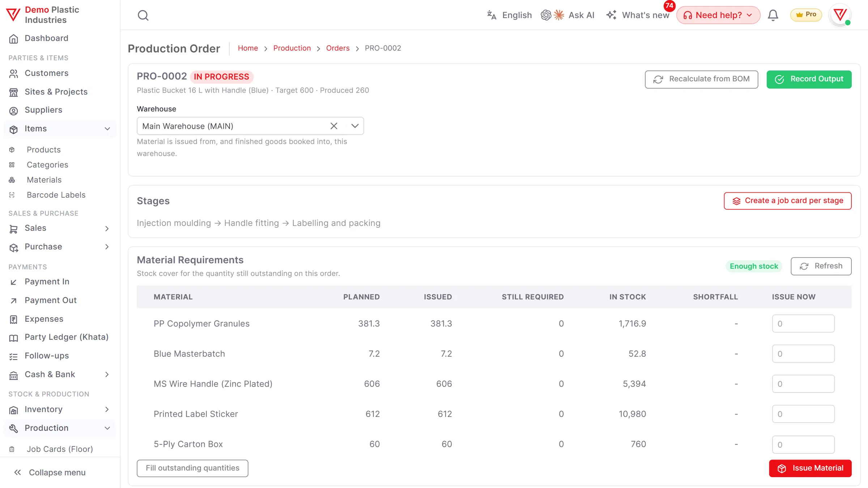This screenshot has width=868, height=488.
Task: Expand the Inventory sidebar group
Action: click(60, 409)
